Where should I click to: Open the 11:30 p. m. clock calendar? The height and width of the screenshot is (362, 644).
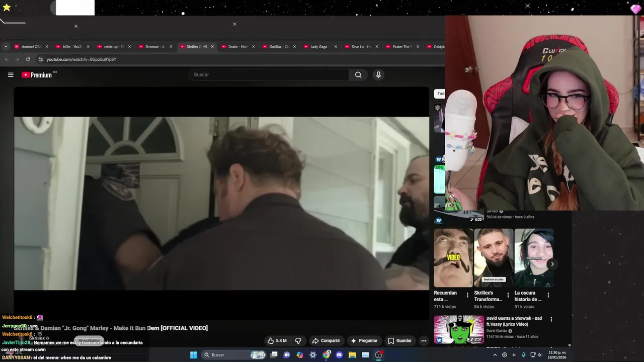557,355
